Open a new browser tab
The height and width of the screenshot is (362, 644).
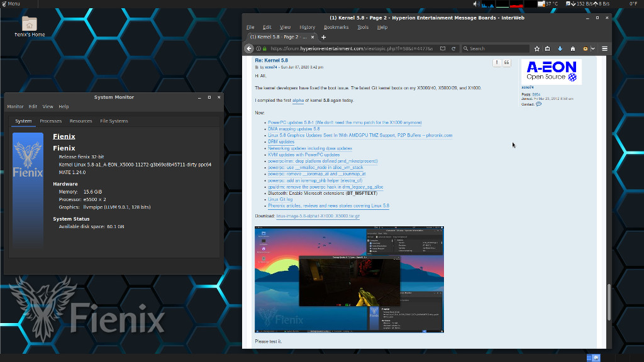point(324,37)
